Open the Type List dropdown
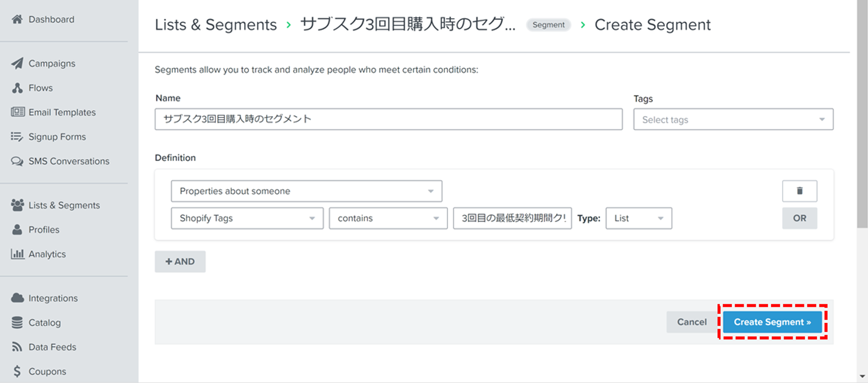Viewport: 868px width, 383px height. [638, 218]
